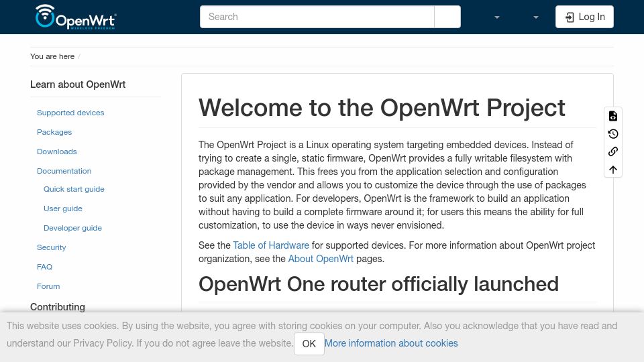Click the search submit button beside Search
The image size is (644, 362).
(x=447, y=17)
